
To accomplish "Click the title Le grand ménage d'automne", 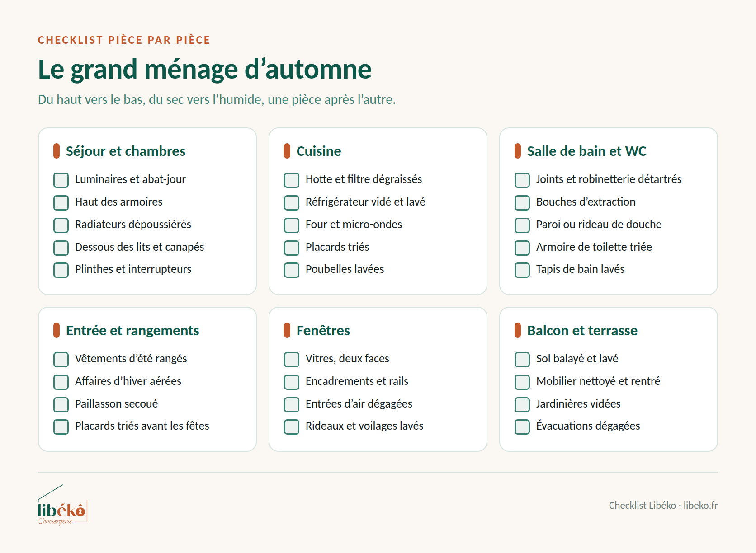I will [x=205, y=69].
